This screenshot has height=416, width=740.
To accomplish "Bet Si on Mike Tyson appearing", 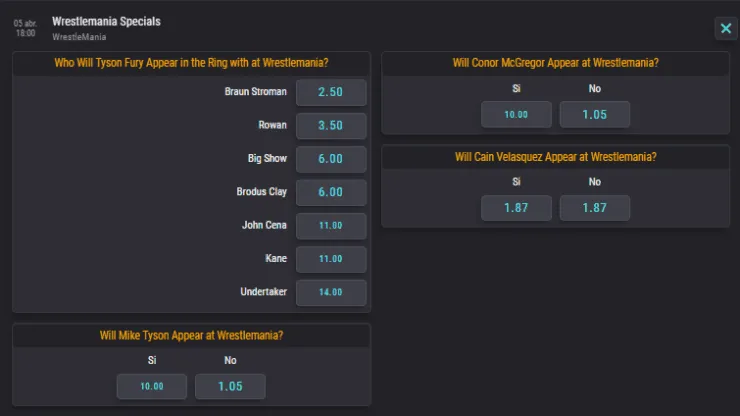I will point(152,386).
